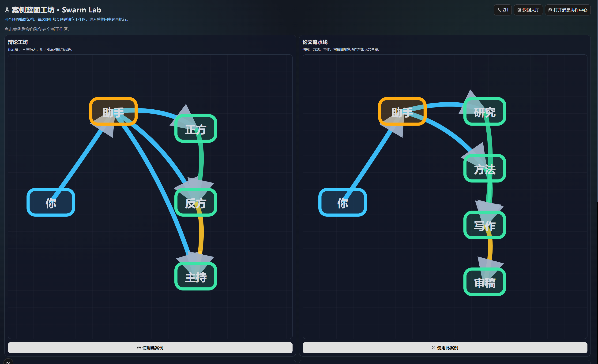Click the 辩论工坊 card title
598x364 pixels.
click(x=18, y=42)
